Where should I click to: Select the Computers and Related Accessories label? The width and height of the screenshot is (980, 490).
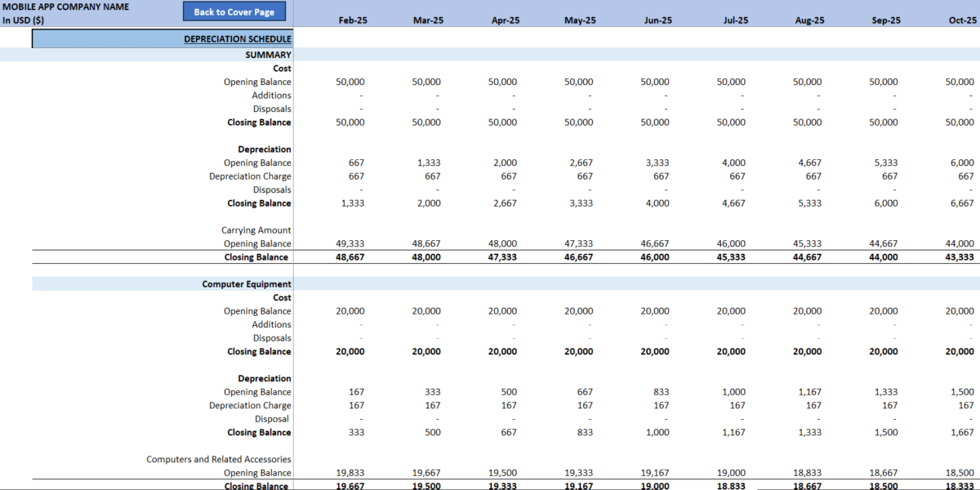coord(219,460)
